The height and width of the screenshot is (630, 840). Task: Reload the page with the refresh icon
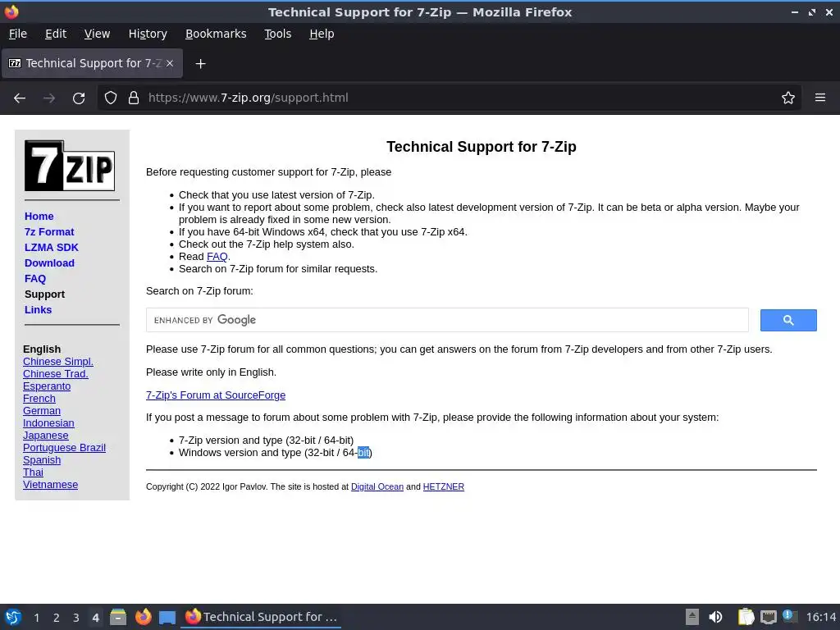[79, 98]
